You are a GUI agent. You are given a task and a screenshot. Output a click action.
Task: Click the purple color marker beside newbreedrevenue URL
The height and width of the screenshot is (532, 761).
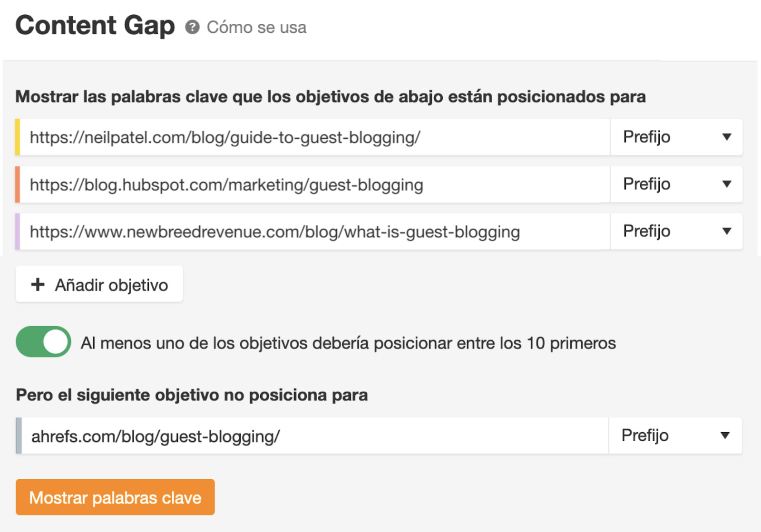click(x=18, y=232)
